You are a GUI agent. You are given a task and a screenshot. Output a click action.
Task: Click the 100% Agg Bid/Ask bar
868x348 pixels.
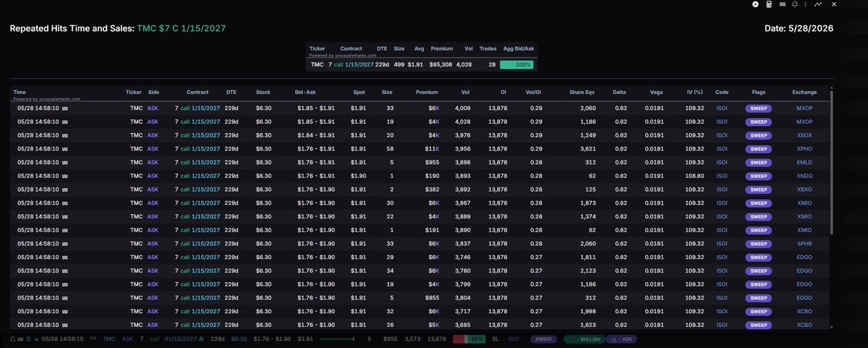516,64
